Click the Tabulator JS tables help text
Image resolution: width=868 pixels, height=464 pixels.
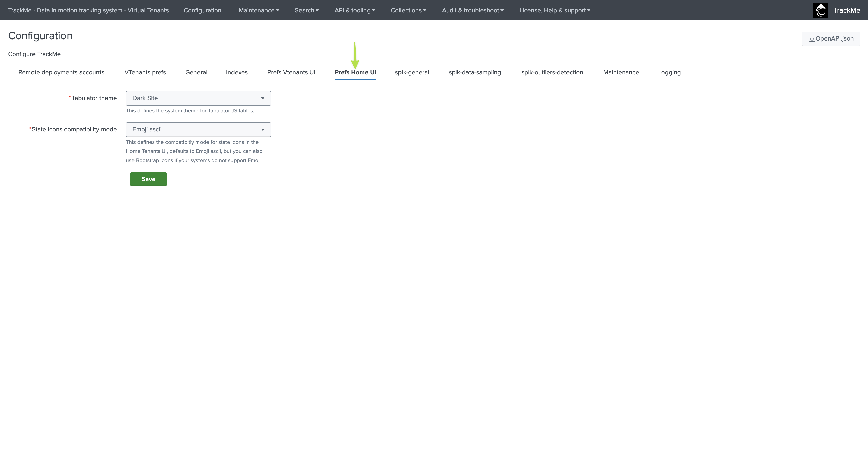coord(190,111)
